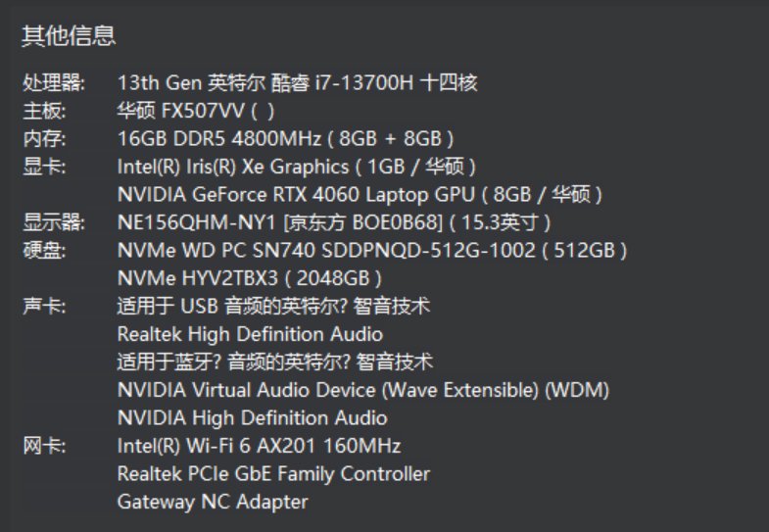Select the 主板 label

(44, 111)
